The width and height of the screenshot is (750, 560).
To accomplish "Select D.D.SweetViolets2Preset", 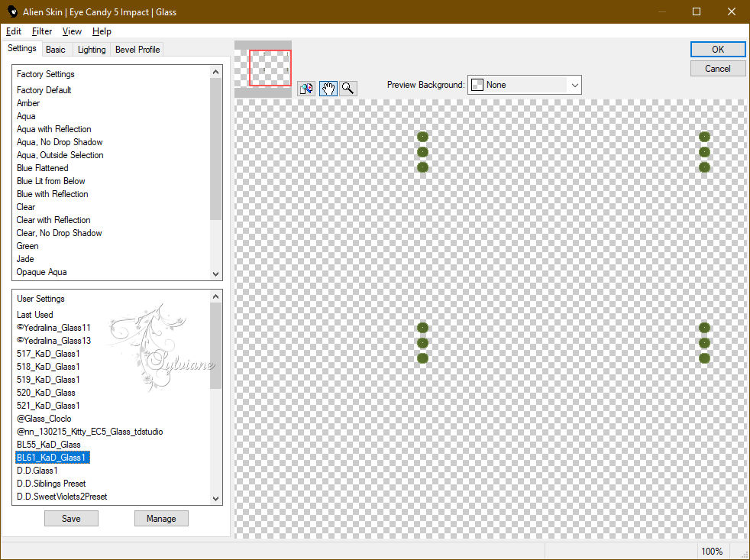I will pyautogui.click(x=62, y=497).
